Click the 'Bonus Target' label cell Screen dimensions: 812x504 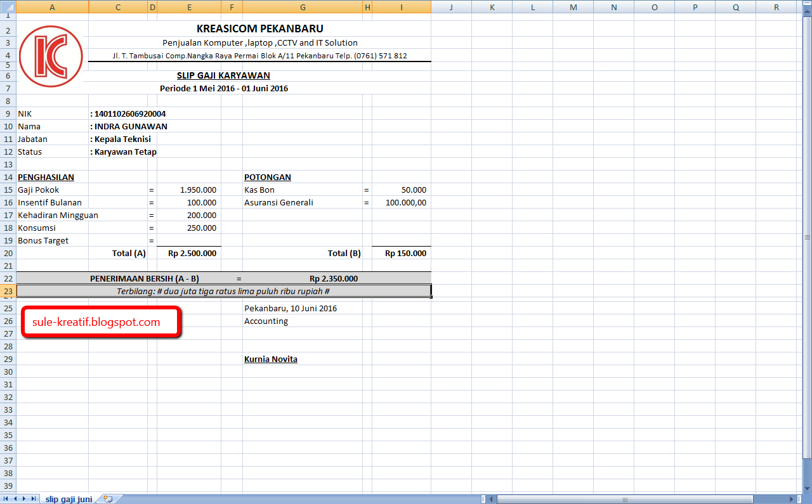pos(43,240)
